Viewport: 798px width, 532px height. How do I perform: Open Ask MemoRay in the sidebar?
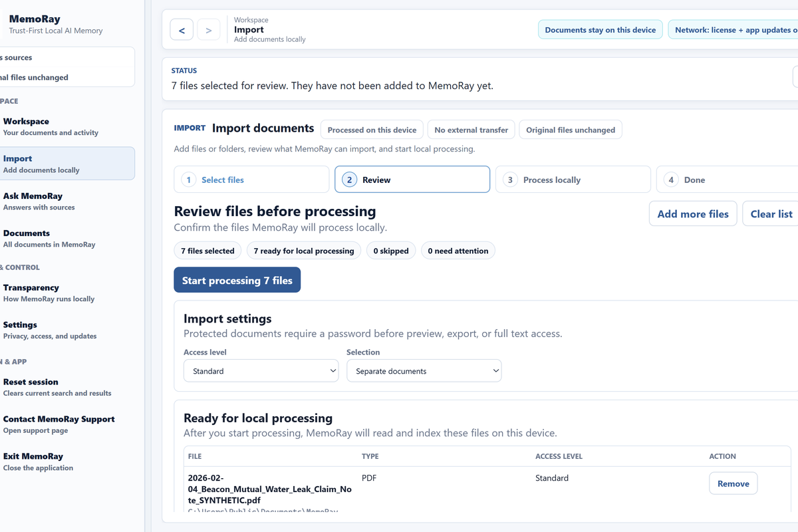(x=66, y=201)
